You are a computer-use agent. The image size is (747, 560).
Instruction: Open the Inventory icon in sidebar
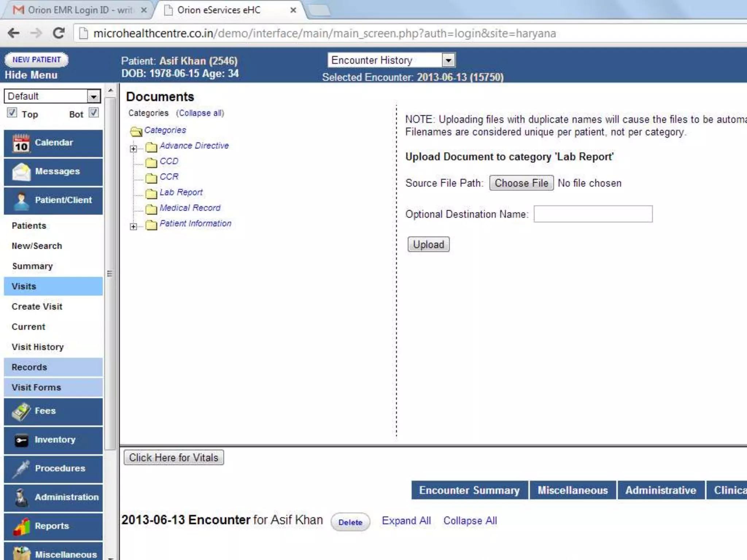[x=21, y=440]
